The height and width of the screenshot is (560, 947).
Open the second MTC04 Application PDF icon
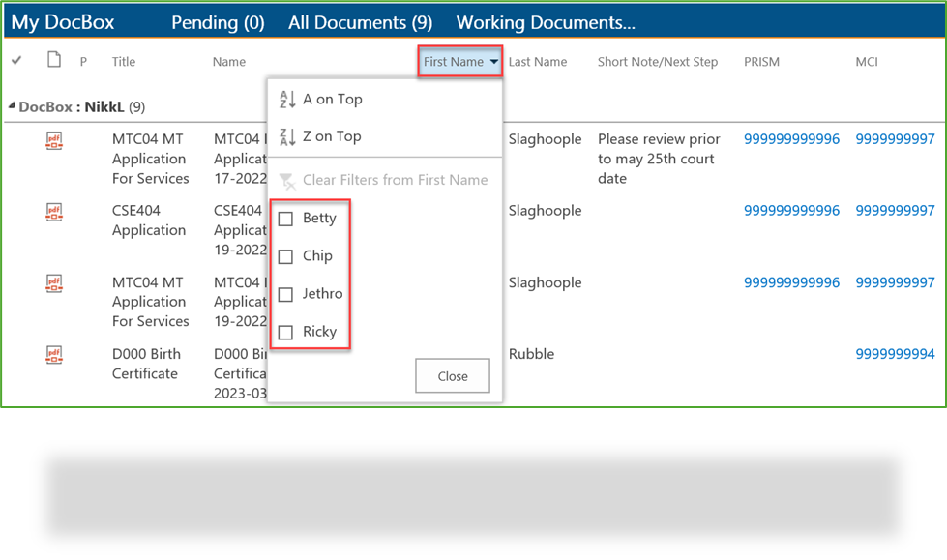coord(54,282)
